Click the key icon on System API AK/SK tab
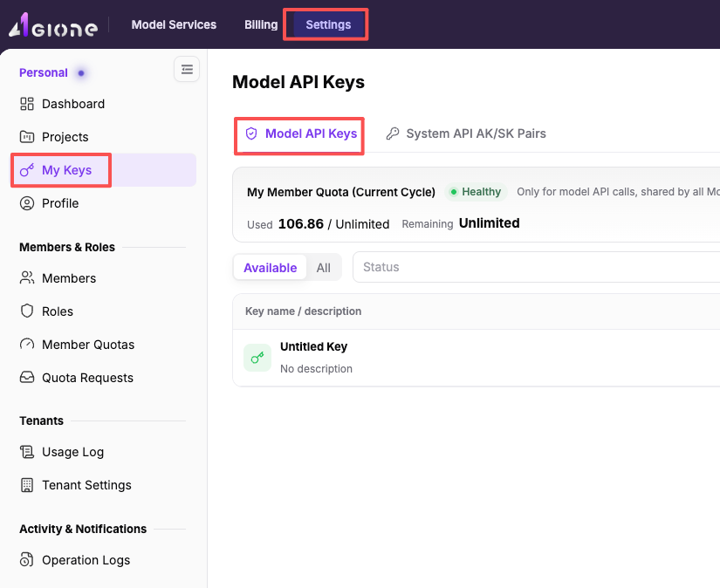Image resolution: width=720 pixels, height=588 pixels. coord(392,133)
